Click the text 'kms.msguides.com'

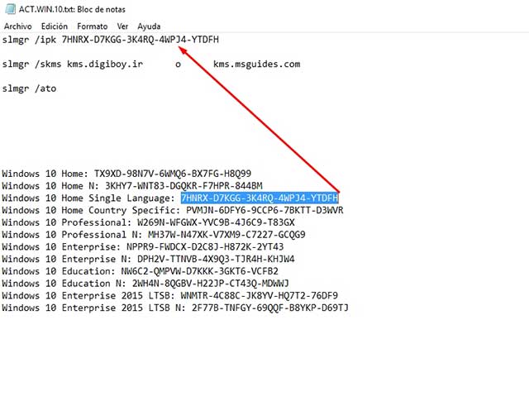tap(256, 64)
